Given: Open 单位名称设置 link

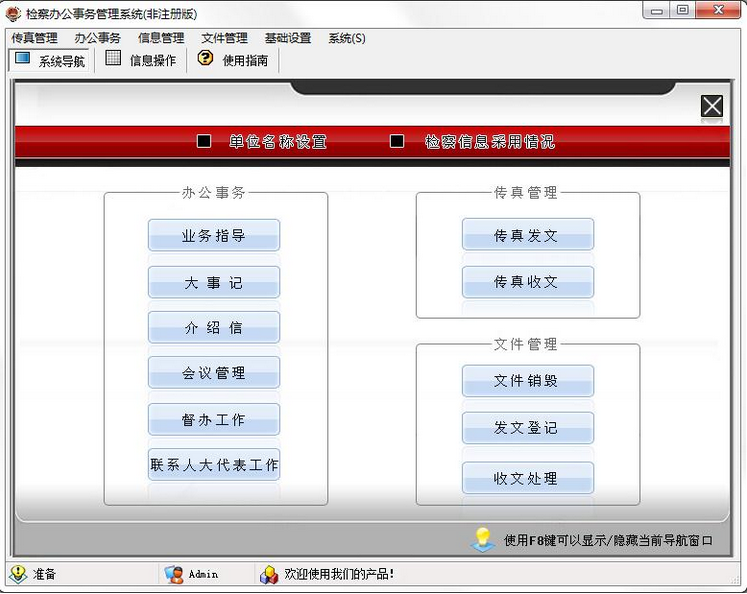Looking at the screenshot, I should click(x=278, y=141).
